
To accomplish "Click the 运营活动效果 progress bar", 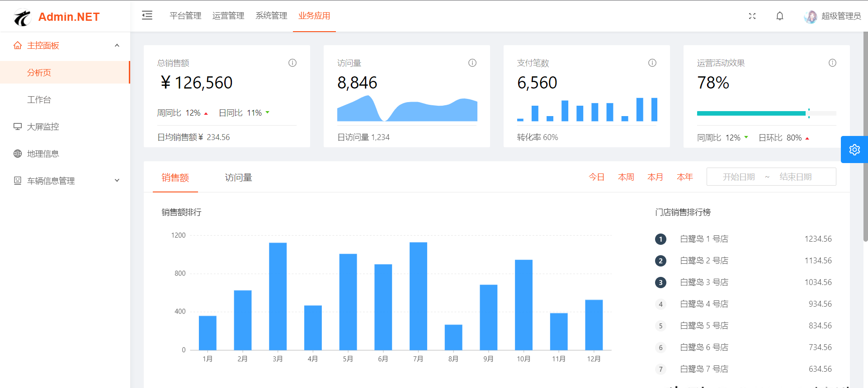I will (766, 113).
